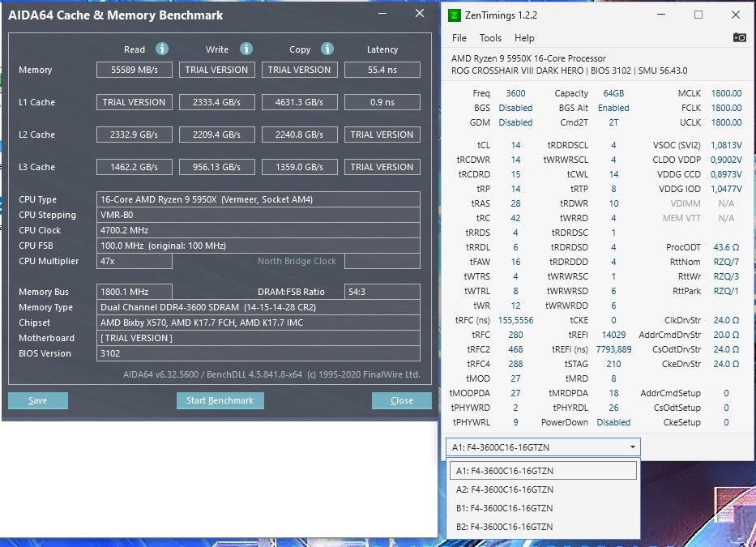Click L1 Cache Copy 4631.3 GB/s
The width and height of the screenshot is (756, 547).
[300, 102]
